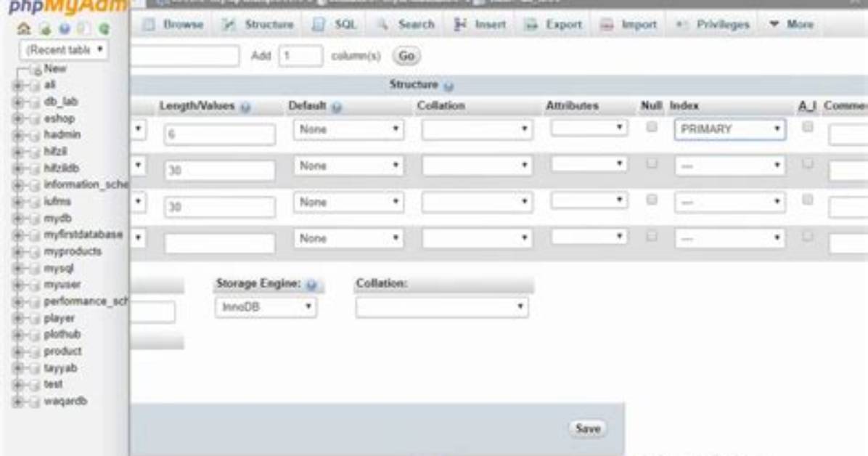Tick Null checkbox in second column row

tap(652, 163)
